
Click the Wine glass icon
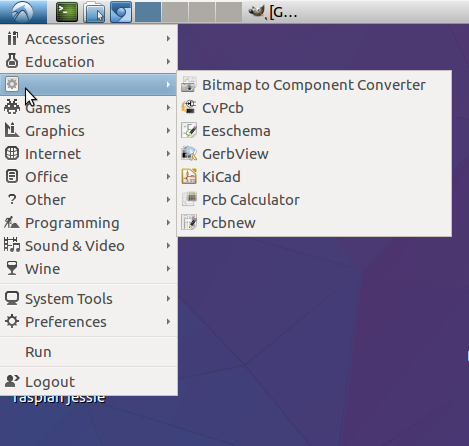[12, 268]
